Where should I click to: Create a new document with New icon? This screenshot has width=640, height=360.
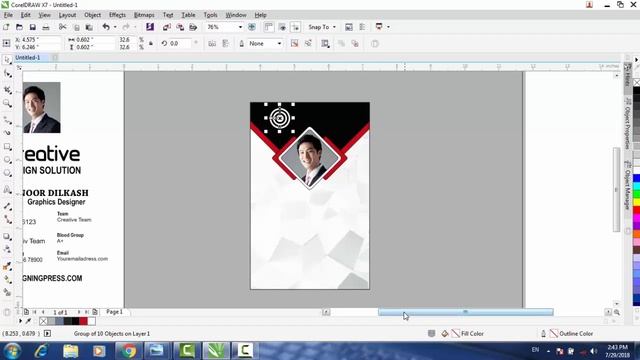coord(6,27)
